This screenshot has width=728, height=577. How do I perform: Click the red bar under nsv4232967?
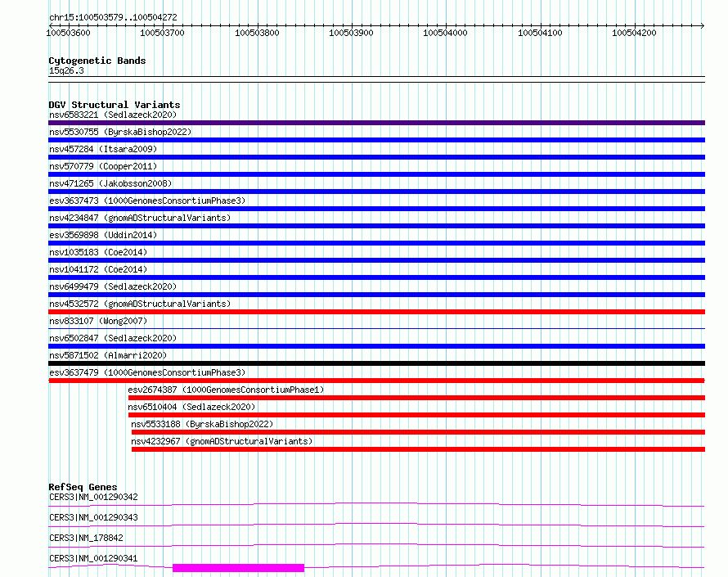(x=418, y=449)
